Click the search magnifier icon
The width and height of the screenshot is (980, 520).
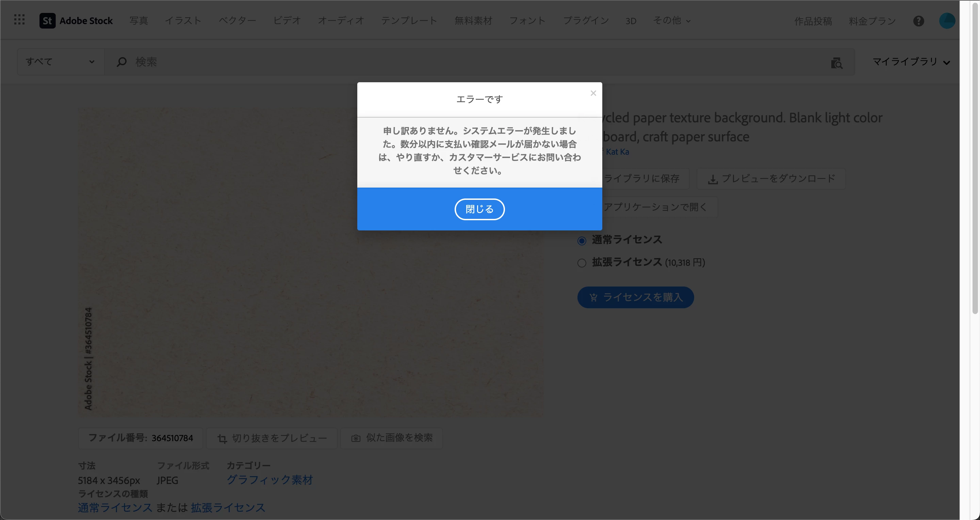point(121,62)
